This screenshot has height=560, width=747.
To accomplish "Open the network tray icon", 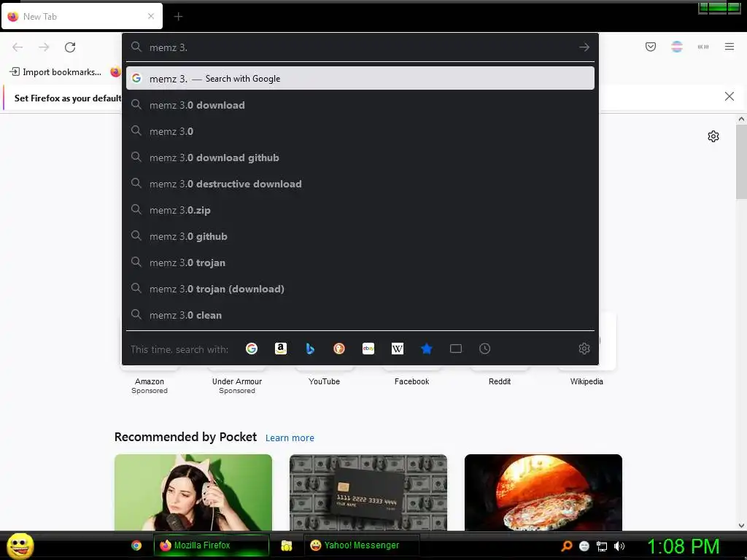I will click(602, 546).
